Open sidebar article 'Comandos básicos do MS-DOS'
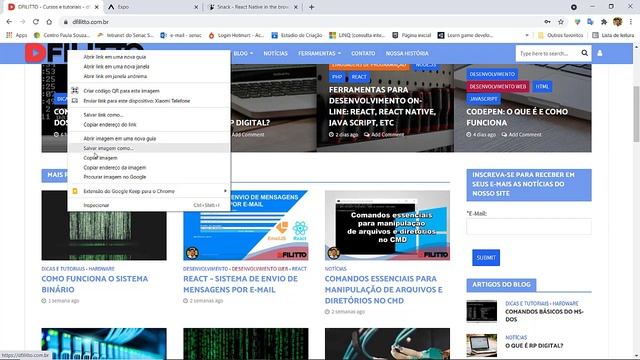Viewport: 640px width, 360px height. pos(544,316)
